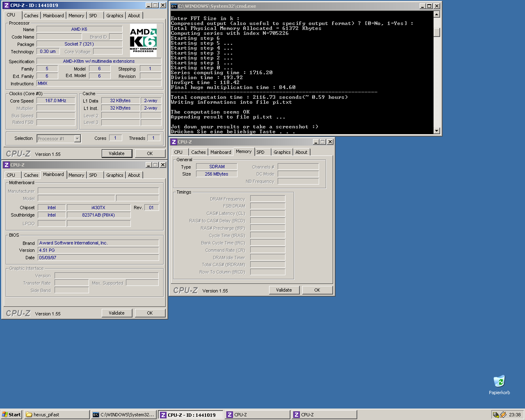Click the Socket 7 (321) package field

coord(79,44)
